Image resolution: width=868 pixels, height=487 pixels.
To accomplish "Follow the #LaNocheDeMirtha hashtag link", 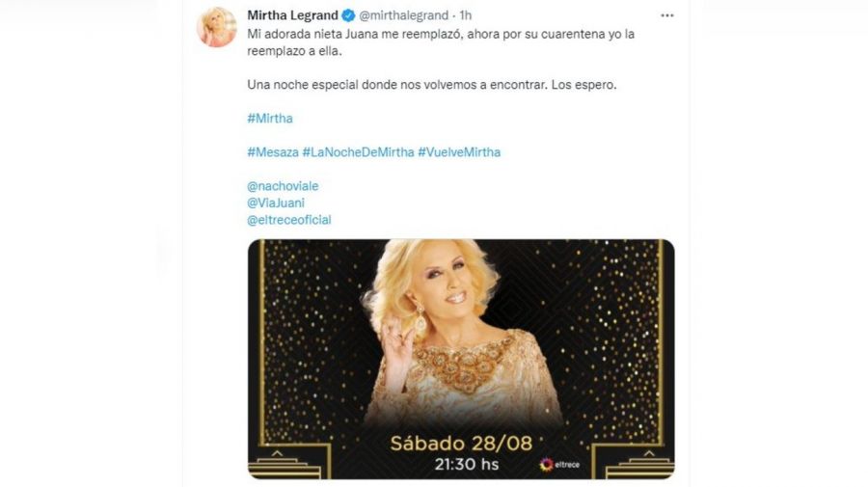I will coord(358,152).
